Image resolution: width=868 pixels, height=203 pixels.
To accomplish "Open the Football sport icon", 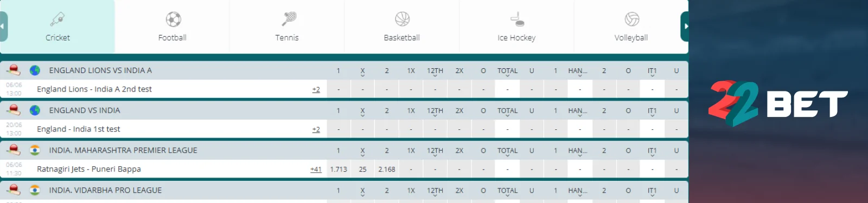I will click(x=173, y=19).
